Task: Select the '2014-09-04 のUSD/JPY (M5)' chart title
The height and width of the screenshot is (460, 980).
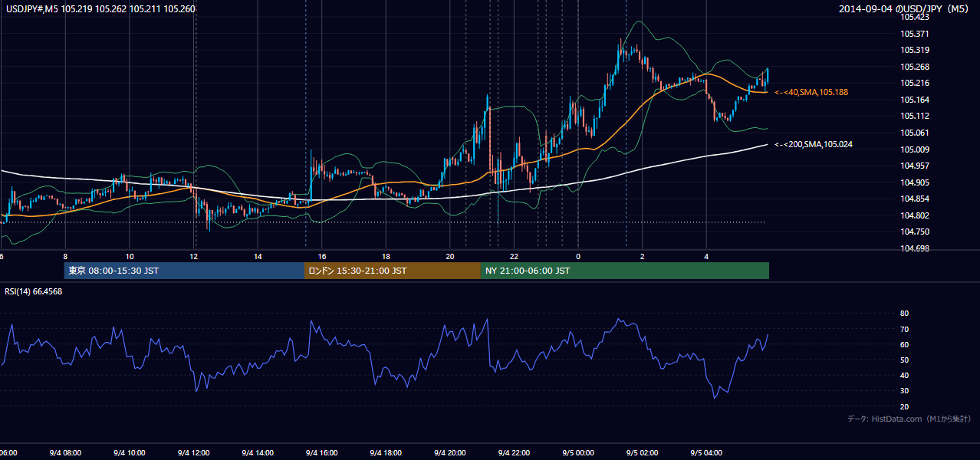Action: coord(904,9)
